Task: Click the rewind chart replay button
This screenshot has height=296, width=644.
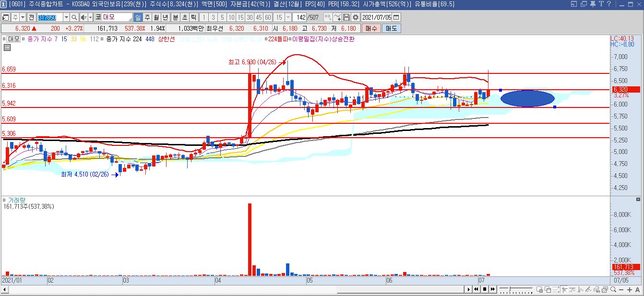Action: [477, 289]
